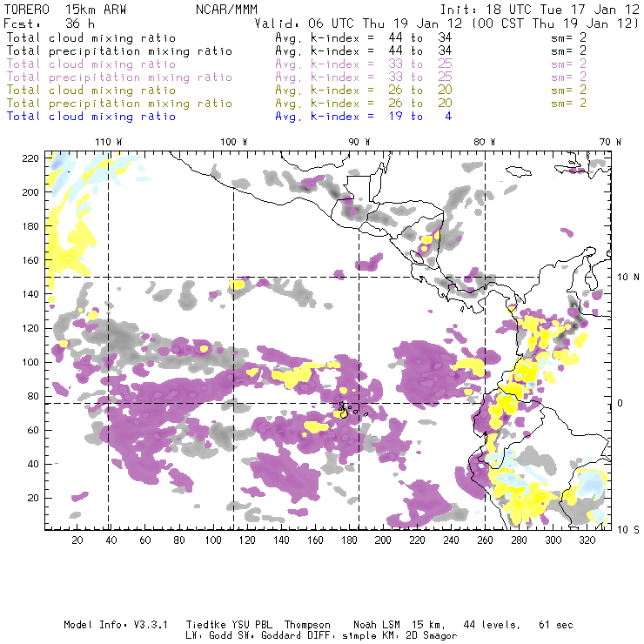This screenshot has height=644, width=644.
Task: Click the '80 W' longitude label
Action: pyautogui.click(x=485, y=142)
